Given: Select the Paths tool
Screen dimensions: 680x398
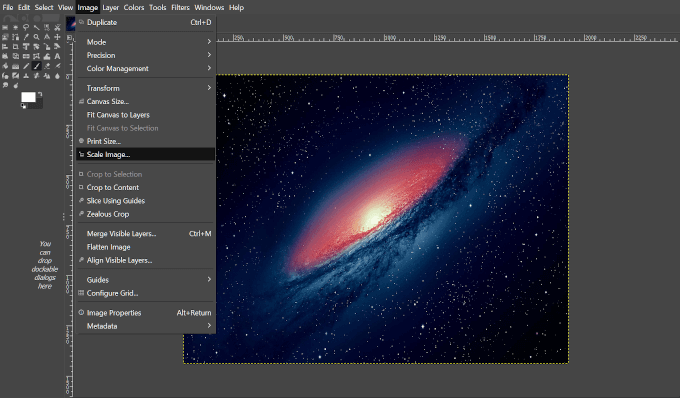Looking at the screenshot, I should tap(16, 37).
